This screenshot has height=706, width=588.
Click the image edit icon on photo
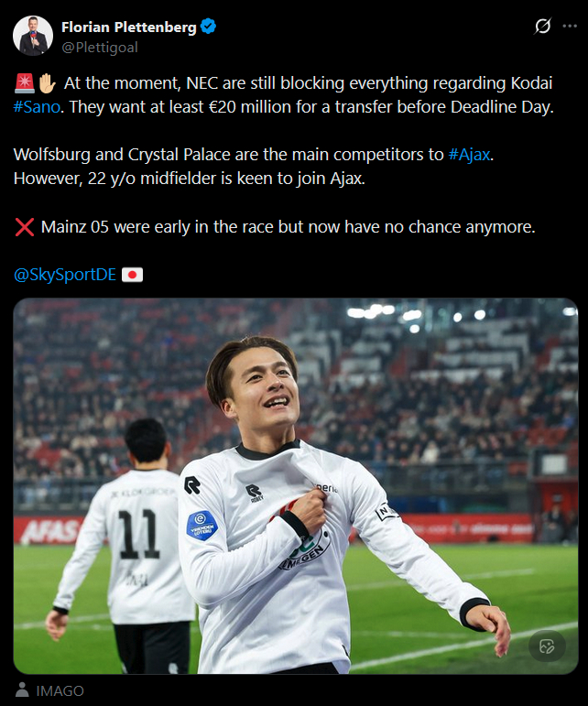[547, 646]
